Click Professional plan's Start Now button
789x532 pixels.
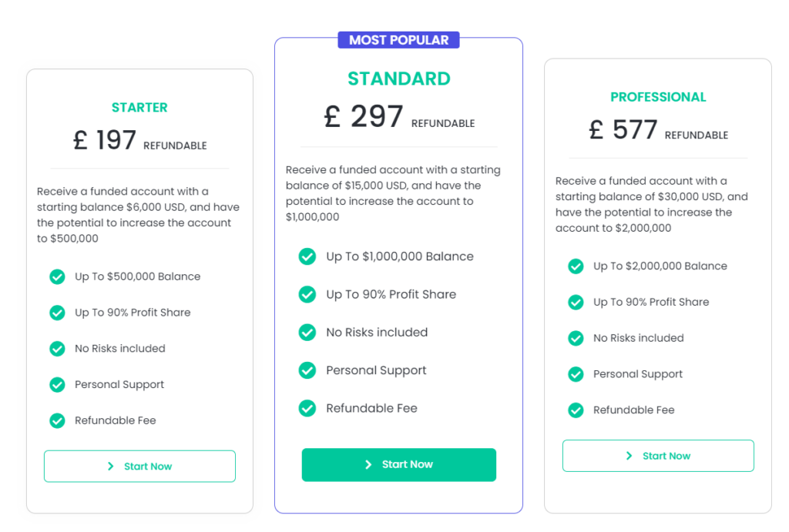(x=658, y=456)
